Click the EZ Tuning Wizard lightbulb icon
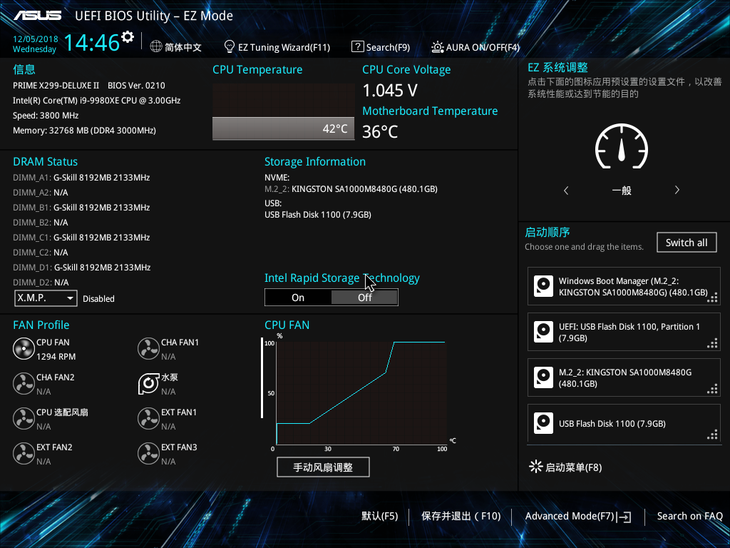This screenshot has height=548, width=730. tap(229, 47)
